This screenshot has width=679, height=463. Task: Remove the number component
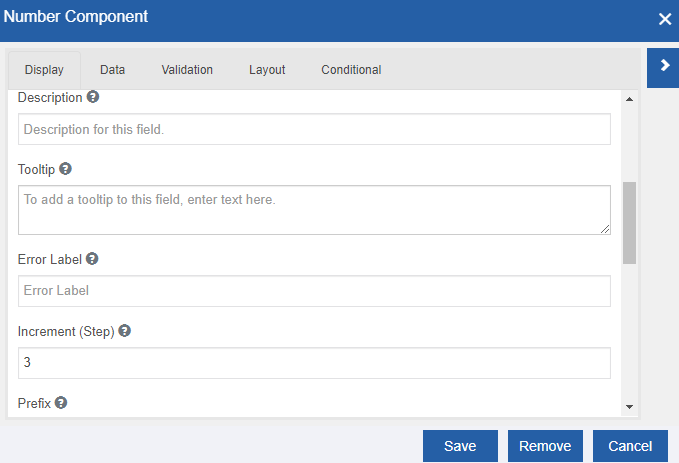tap(545, 446)
